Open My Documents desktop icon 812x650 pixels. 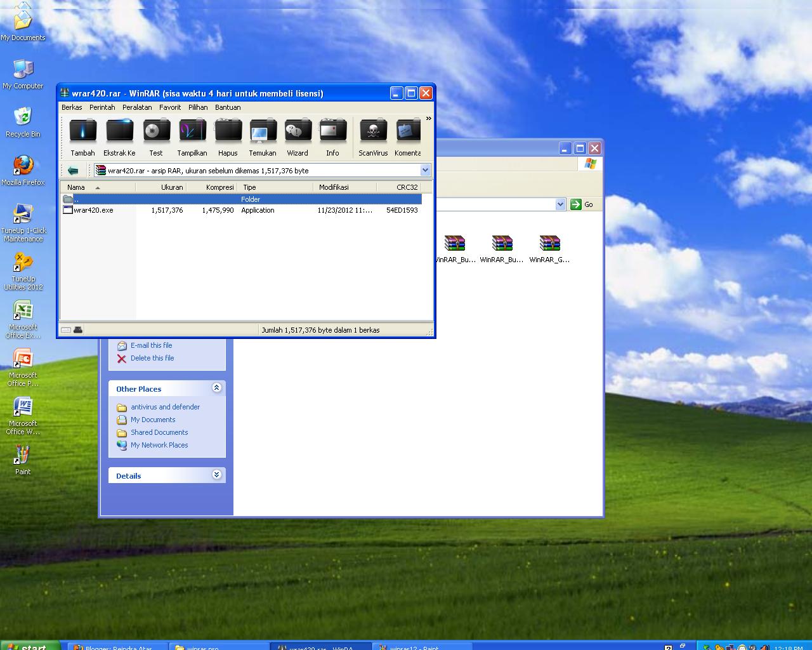tap(23, 24)
